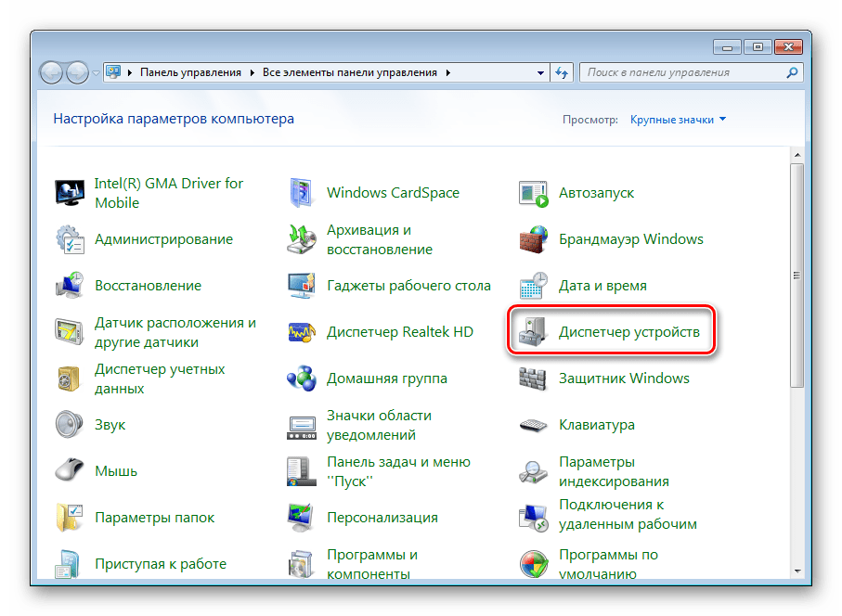Open the Крупные значки view dropdown
Image resolution: width=842 pixels, height=616 pixels.
coord(678,120)
